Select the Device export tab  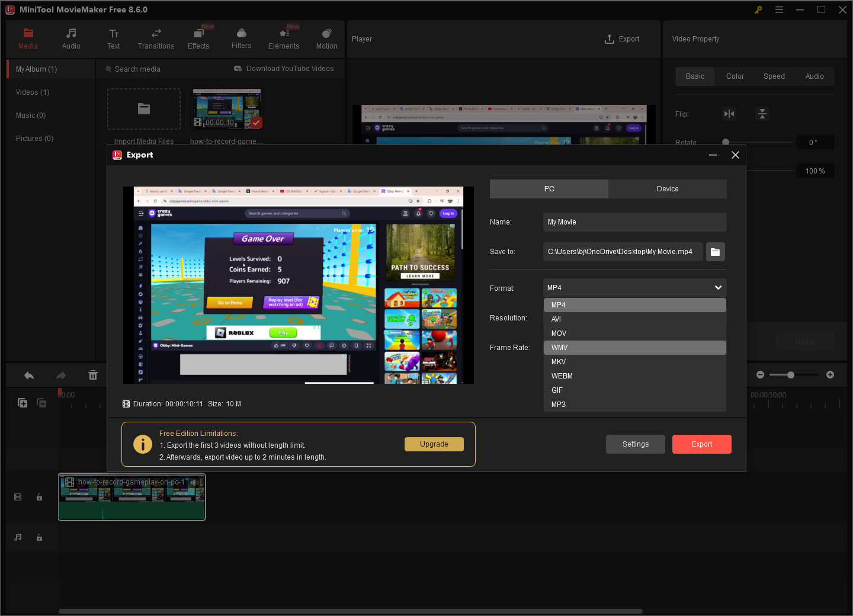tap(668, 189)
